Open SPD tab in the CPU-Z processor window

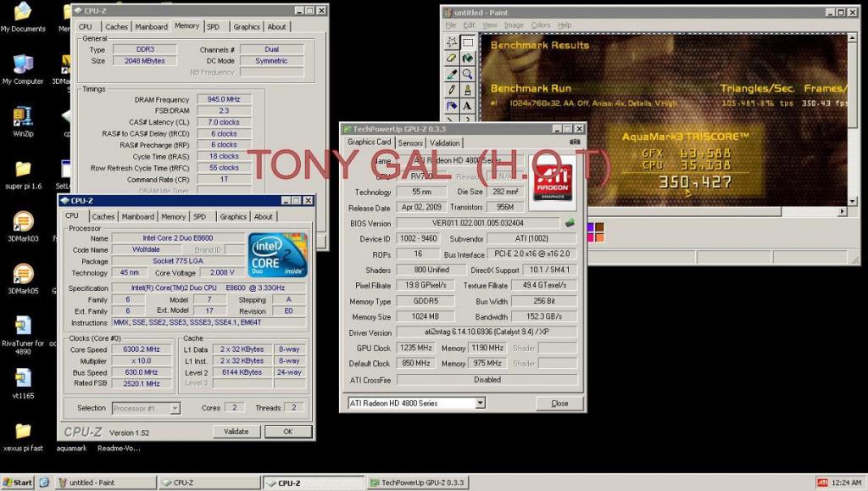coord(200,216)
